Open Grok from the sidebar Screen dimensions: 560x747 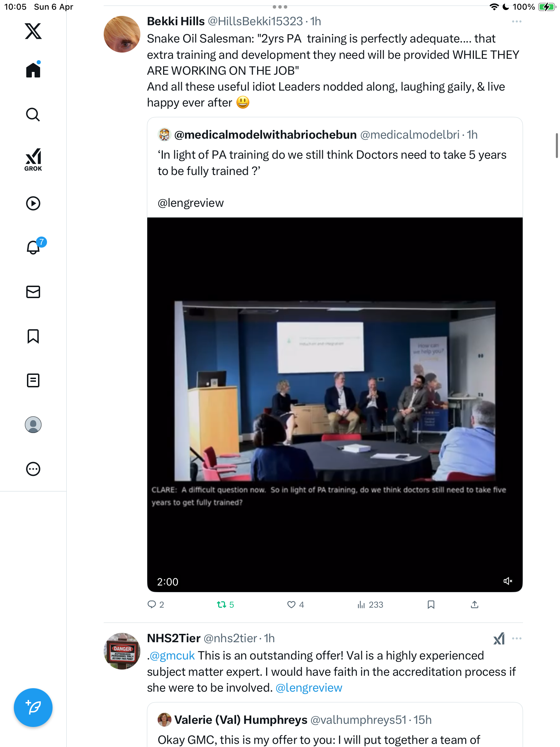coord(33,159)
